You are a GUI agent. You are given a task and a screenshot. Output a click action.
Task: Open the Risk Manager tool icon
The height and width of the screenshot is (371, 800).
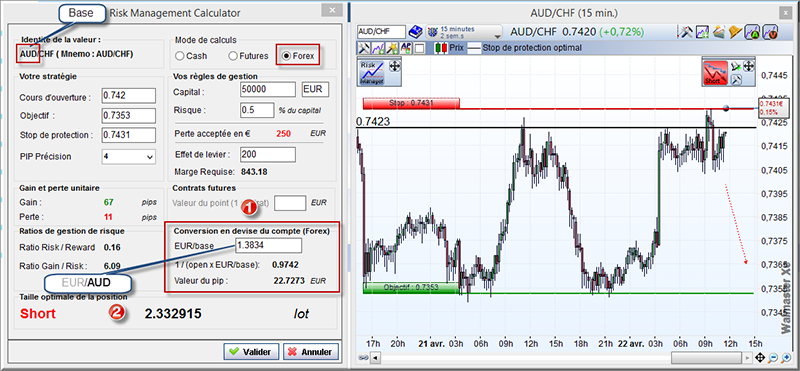coord(371,73)
